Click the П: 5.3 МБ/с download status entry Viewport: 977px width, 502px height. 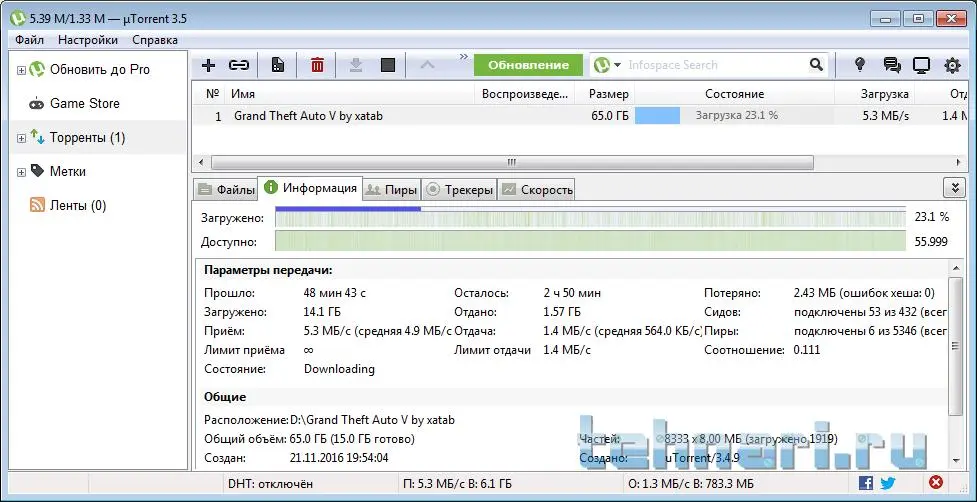pyautogui.click(x=457, y=483)
